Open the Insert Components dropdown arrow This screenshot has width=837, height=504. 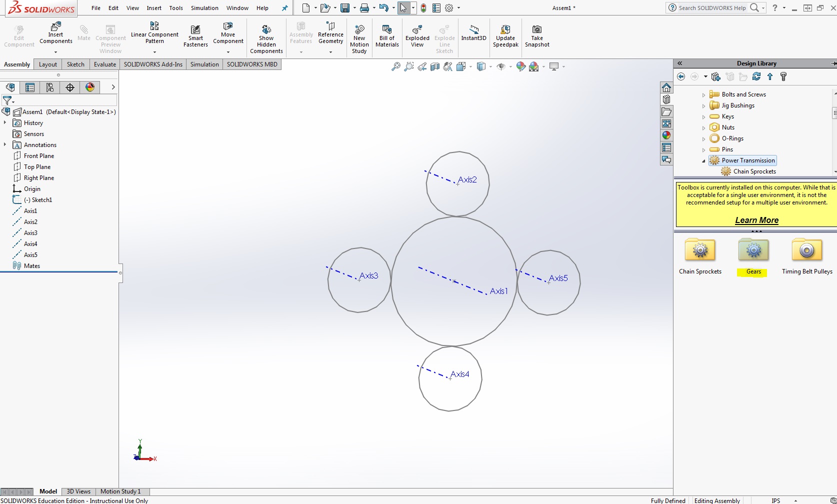tap(56, 52)
